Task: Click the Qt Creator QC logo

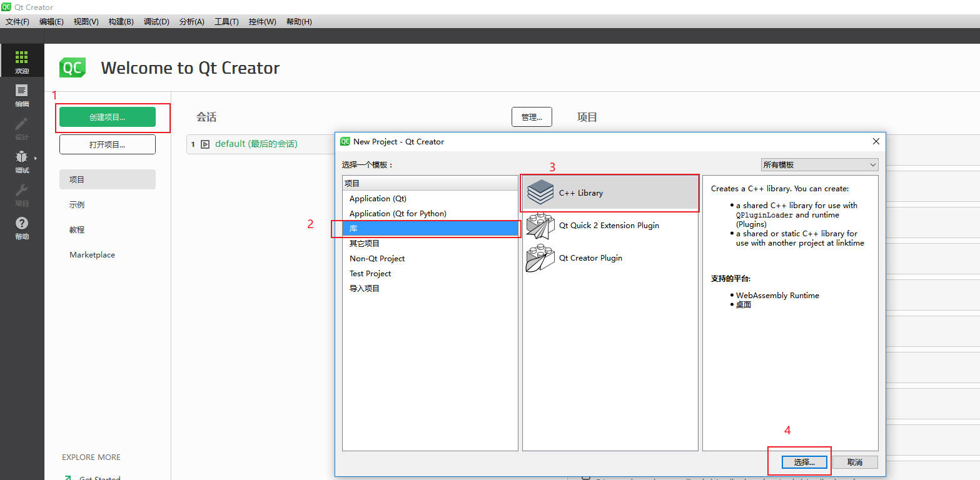Action: [73, 67]
